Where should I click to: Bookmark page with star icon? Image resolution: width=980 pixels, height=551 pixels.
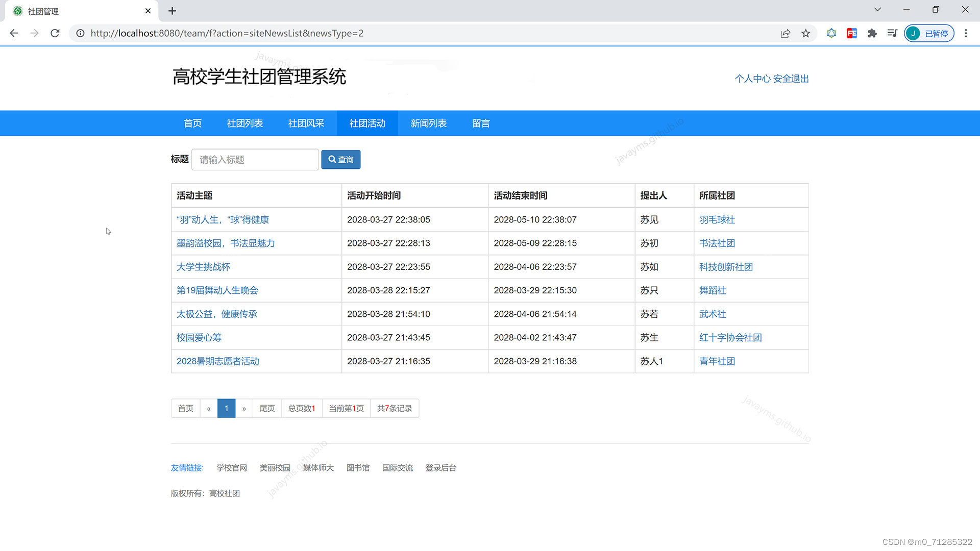805,33
